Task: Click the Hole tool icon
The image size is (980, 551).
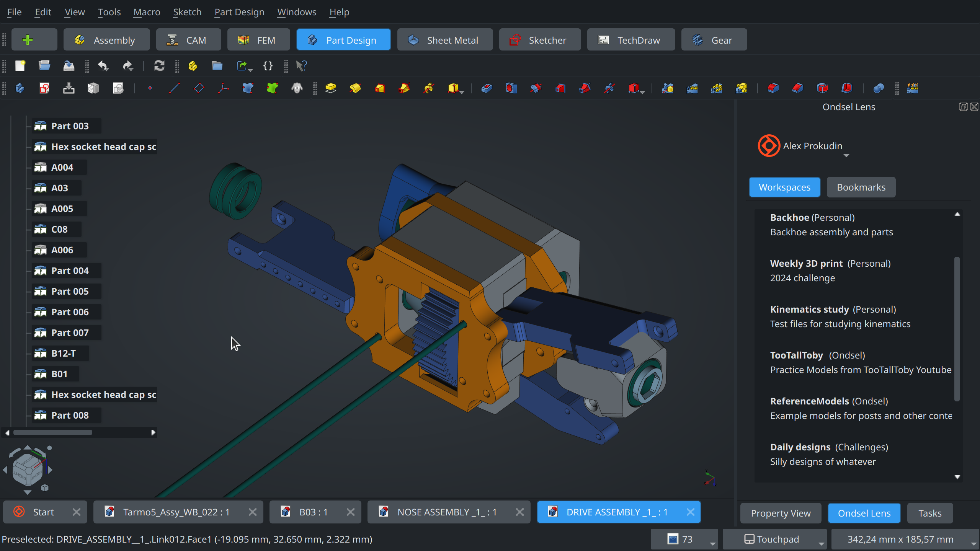Action: coord(511,88)
